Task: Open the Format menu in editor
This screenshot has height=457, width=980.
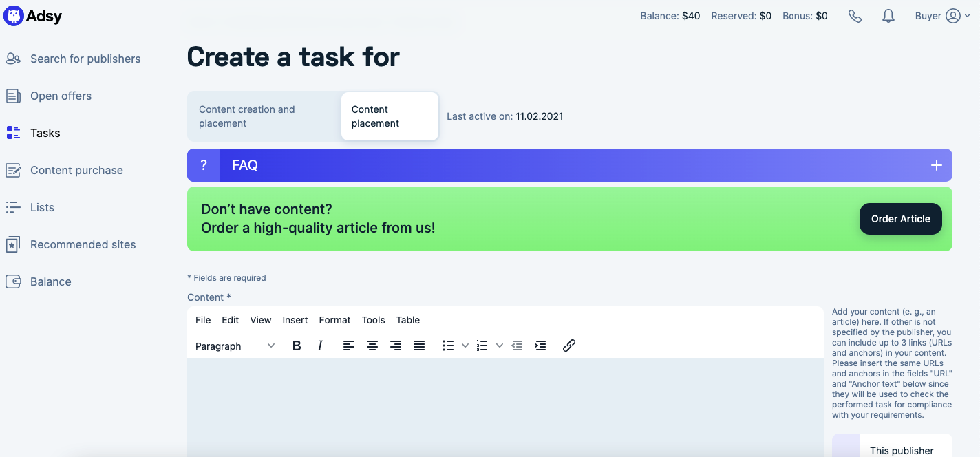Action: [334, 320]
